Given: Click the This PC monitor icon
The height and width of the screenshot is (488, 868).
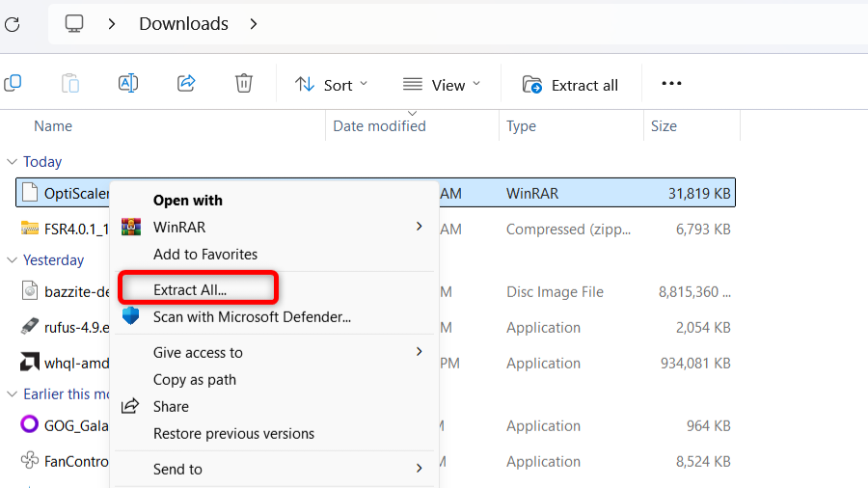Looking at the screenshot, I should point(74,24).
